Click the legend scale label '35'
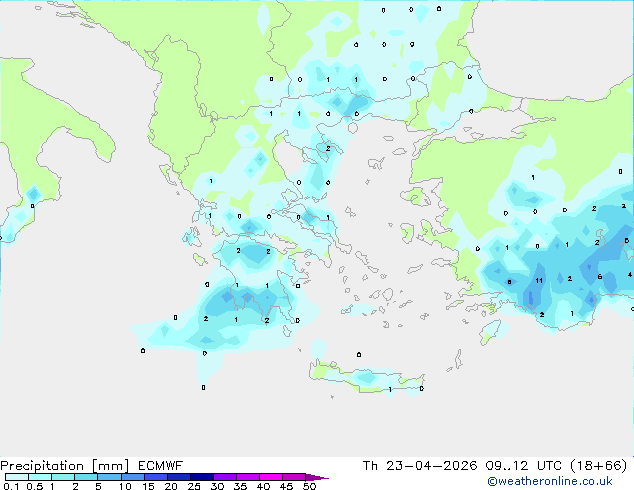634x490 pixels. pos(240,486)
